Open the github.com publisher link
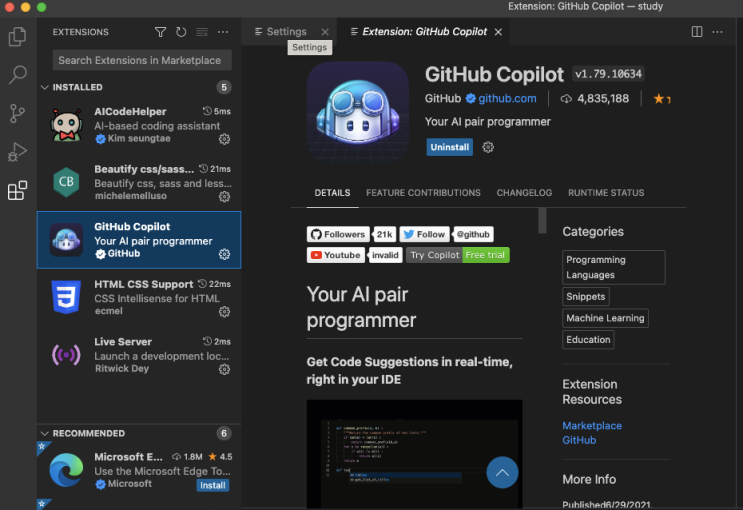The image size is (743, 510). point(507,99)
